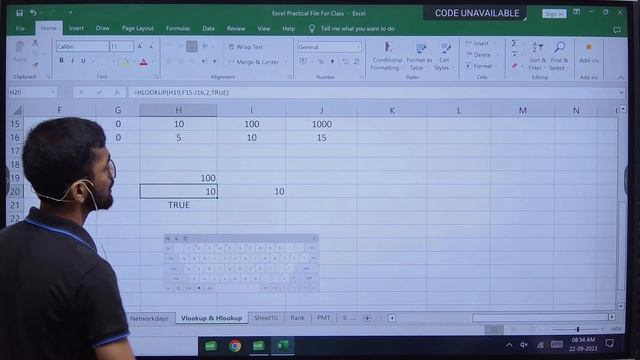Click the AutoSum sigma icon
This screenshot has width=640, height=360.
coord(514,43)
